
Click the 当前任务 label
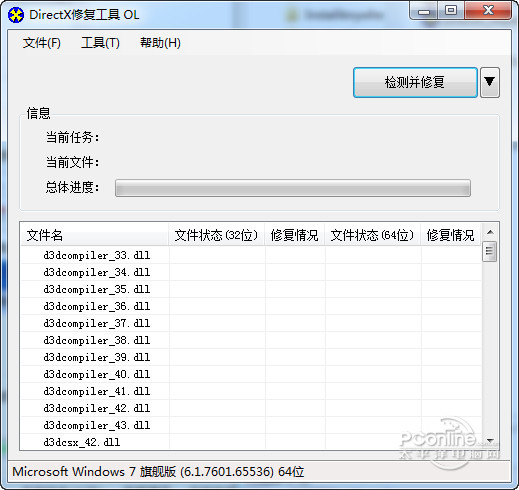72,137
